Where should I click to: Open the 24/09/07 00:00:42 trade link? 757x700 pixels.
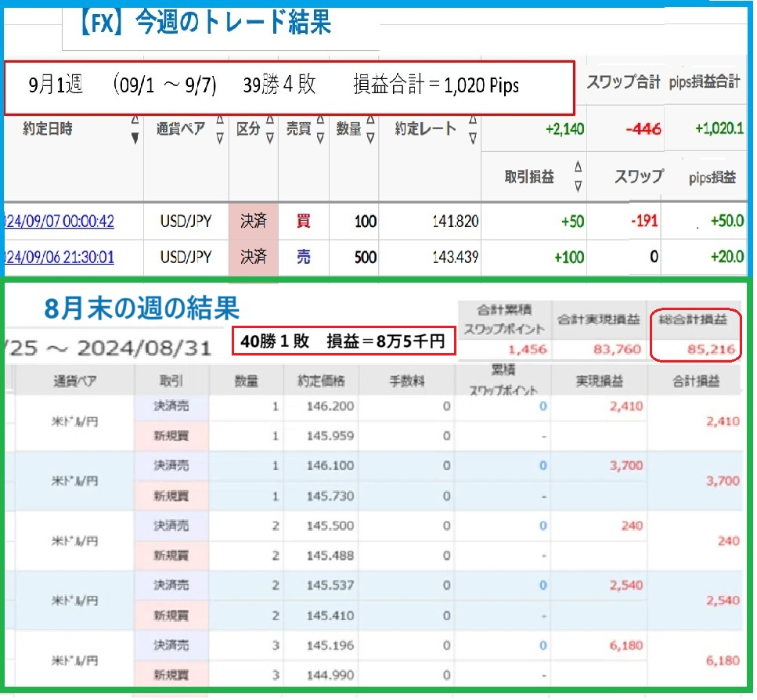(59, 221)
